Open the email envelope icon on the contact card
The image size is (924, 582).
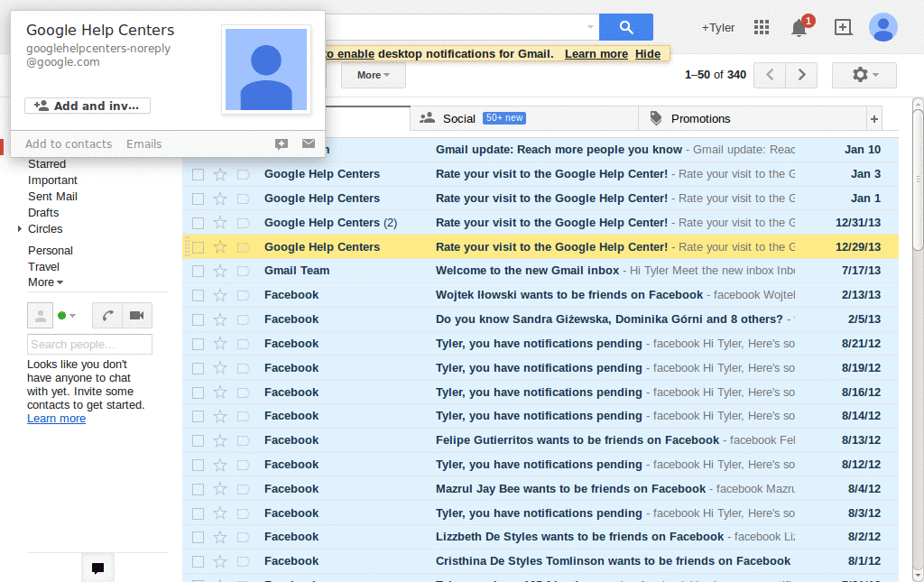click(x=308, y=143)
